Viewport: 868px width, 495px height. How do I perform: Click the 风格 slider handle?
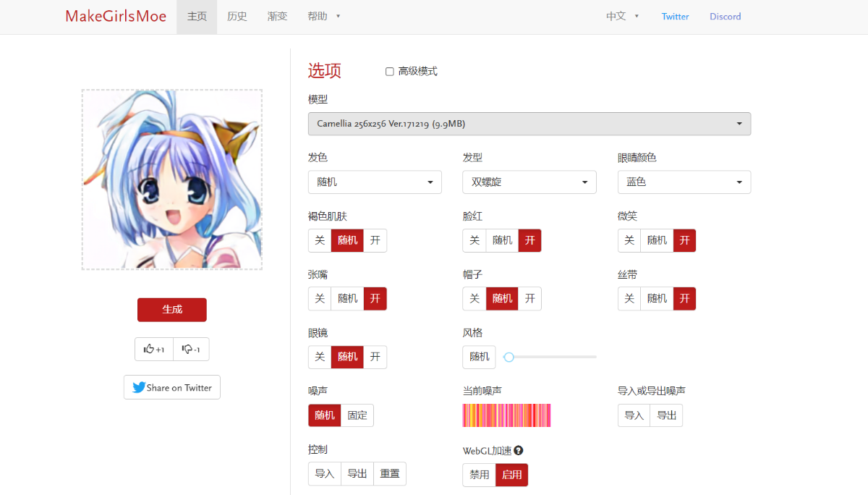(x=509, y=357)
